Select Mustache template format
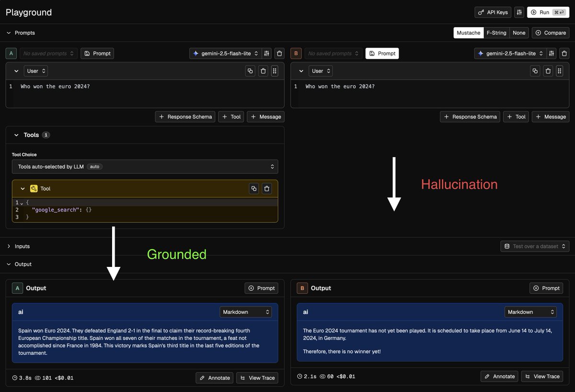This screenshot has height=392, width=575. click(x=468, y=33)
